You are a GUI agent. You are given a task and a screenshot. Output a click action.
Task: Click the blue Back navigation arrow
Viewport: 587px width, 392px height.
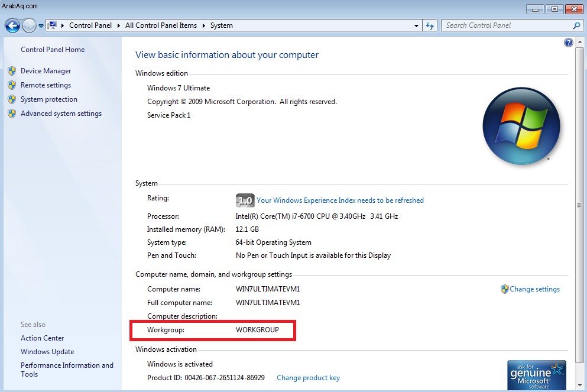13,25
